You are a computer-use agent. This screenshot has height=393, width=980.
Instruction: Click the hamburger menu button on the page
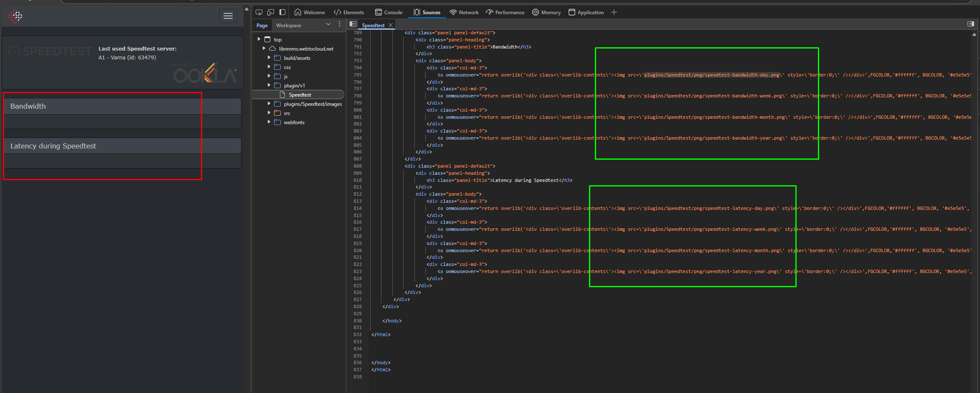coord(228,16)
